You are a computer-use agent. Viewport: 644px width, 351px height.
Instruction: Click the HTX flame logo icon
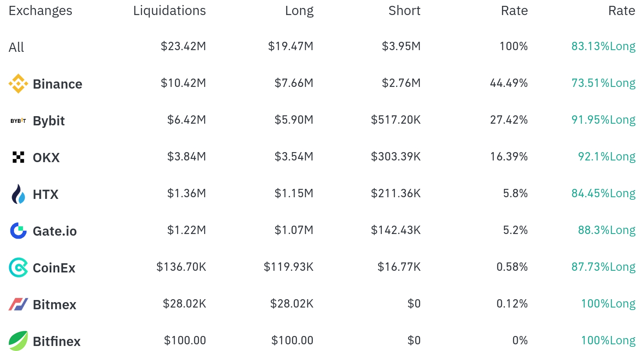18,194
